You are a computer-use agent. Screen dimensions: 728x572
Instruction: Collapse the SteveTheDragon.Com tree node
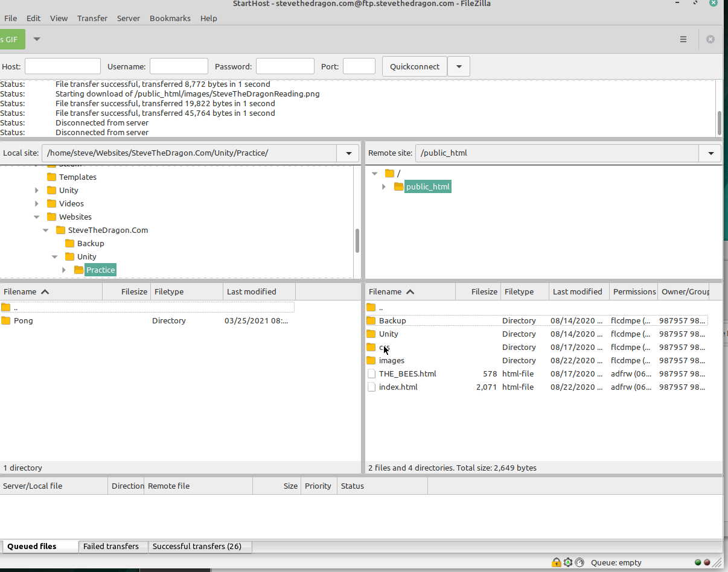coord(46,230)
